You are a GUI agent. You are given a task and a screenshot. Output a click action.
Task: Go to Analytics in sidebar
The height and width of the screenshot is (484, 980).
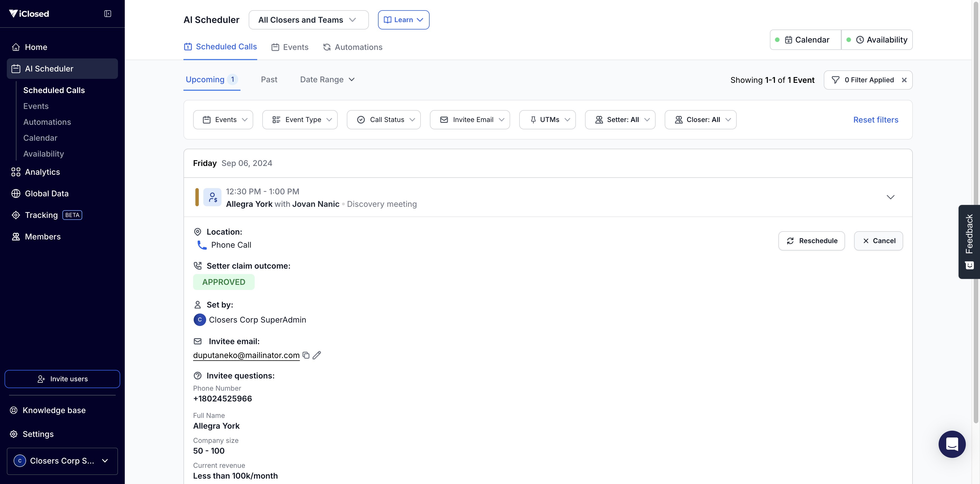(42, 172)
